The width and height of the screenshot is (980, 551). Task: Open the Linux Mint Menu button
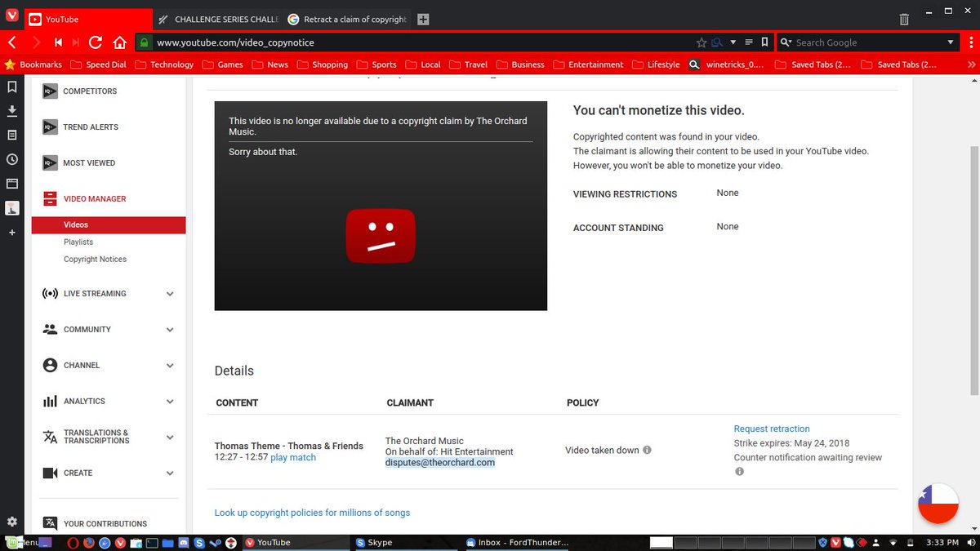(21, 542)
